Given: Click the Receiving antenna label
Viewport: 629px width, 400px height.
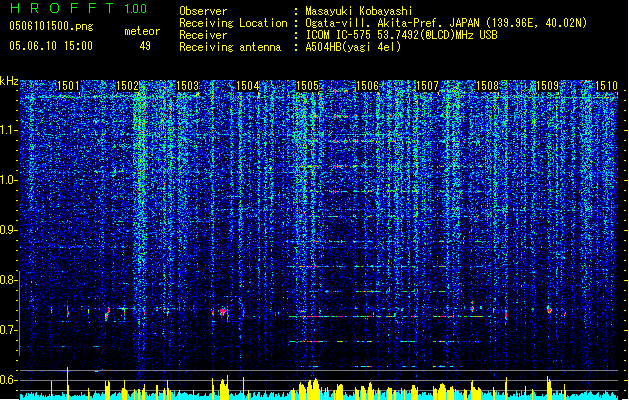Looking at the screenshot, I should point(230,47).
